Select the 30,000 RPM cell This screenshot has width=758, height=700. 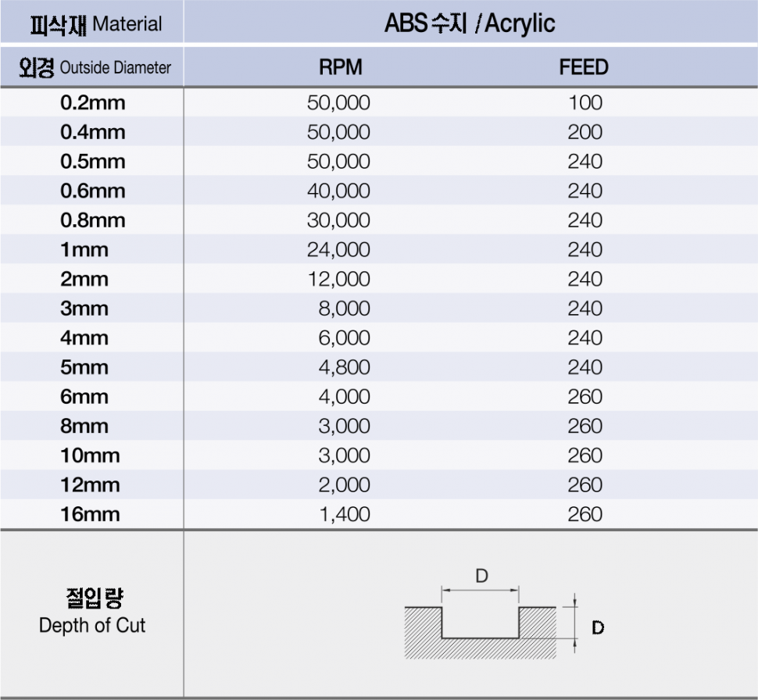[339, 220]
